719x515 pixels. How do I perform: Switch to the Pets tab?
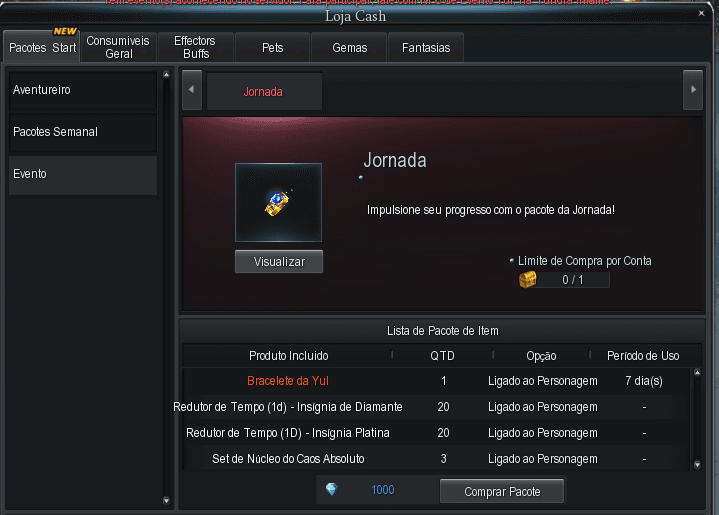coord(272,47)
